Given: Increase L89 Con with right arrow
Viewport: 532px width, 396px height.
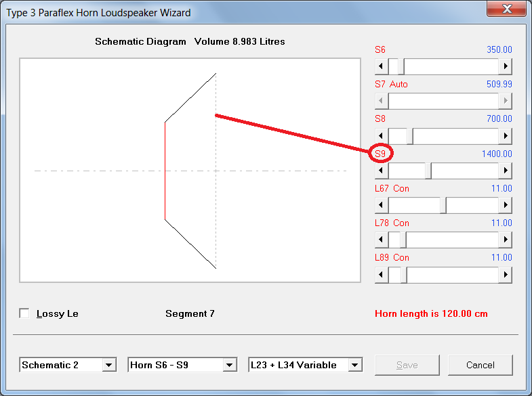Looking at the screenshot, I should (x=505, y=274).
